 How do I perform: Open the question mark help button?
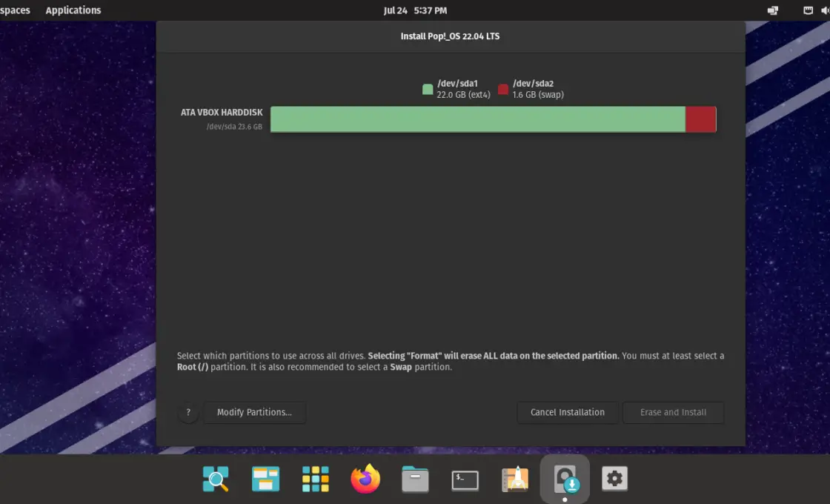coord(188,412)
